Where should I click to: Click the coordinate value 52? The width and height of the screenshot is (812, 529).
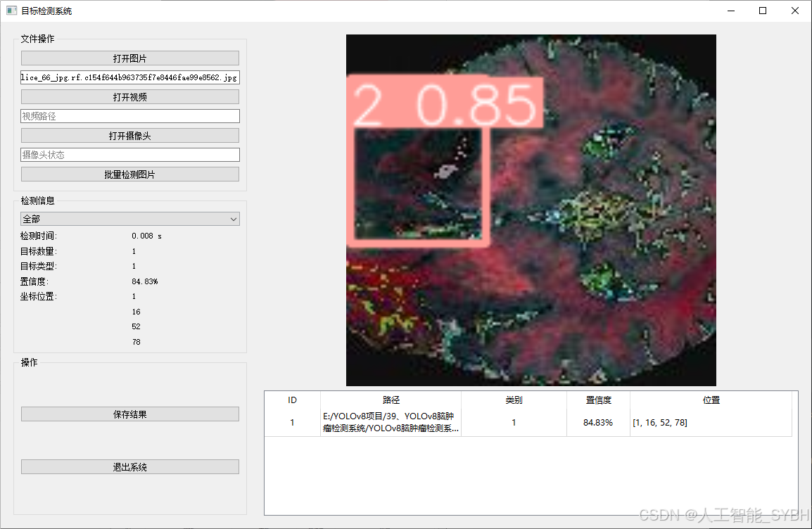tap(137, 326)
